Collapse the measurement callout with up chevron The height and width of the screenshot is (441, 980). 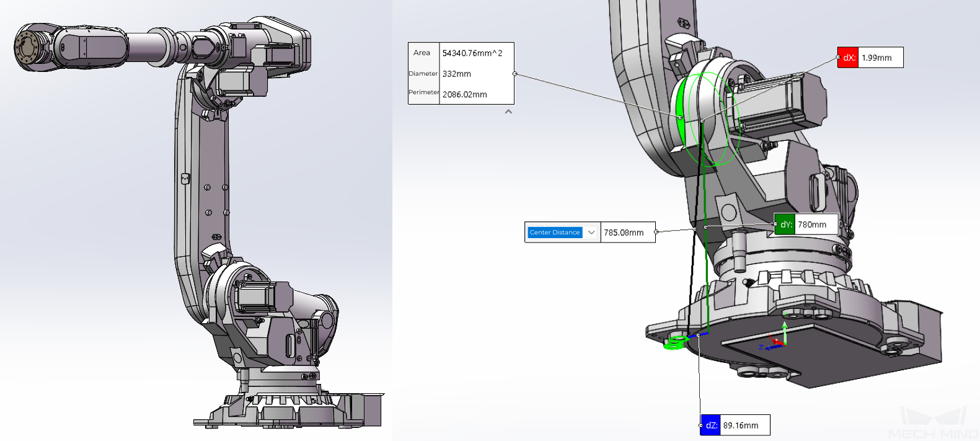(x=508, y=112)
